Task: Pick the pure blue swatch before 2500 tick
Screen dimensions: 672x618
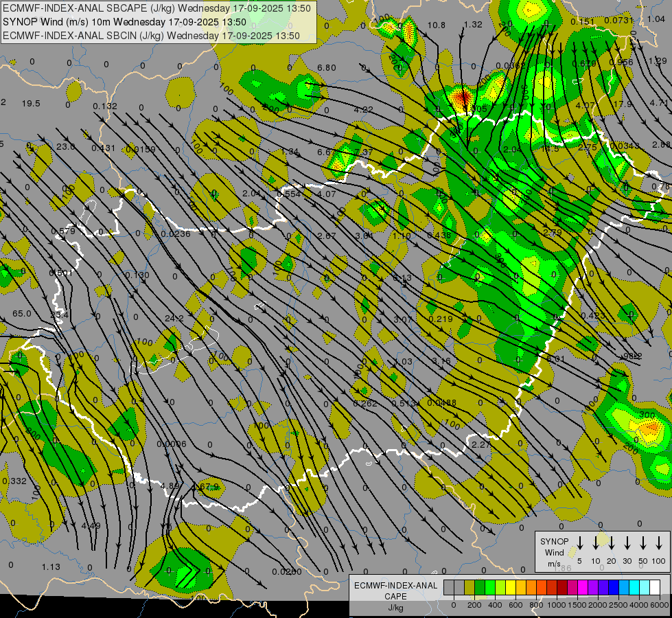Action: point(614,587)
